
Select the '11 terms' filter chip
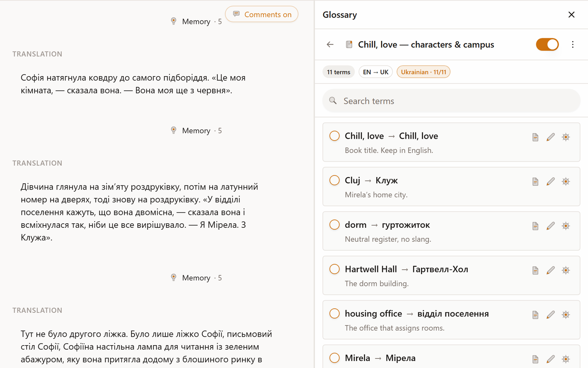click(338, 72)
